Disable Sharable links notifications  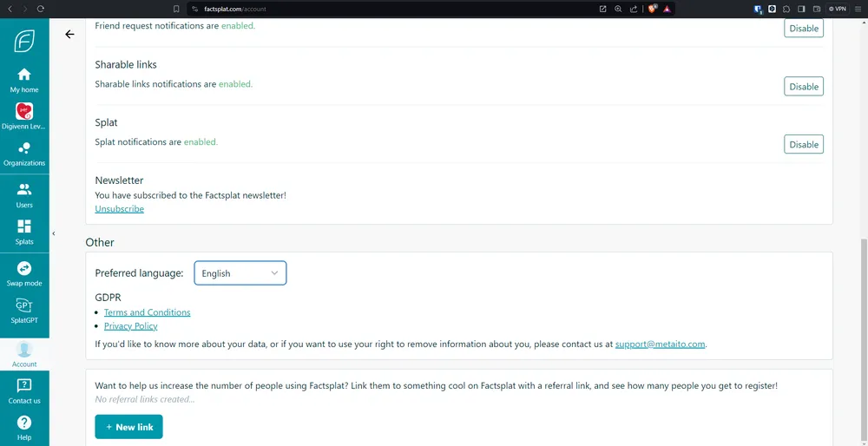(x=803, y=87)
